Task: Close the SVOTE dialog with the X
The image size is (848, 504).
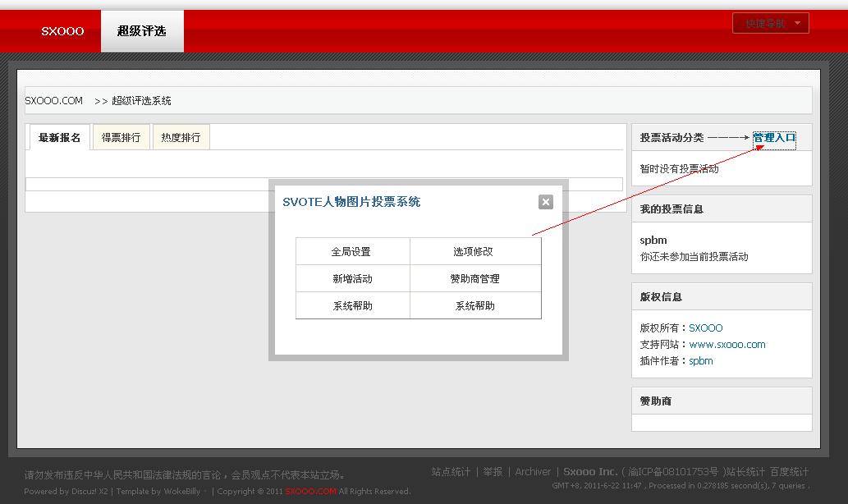Action: pos(545,201)
